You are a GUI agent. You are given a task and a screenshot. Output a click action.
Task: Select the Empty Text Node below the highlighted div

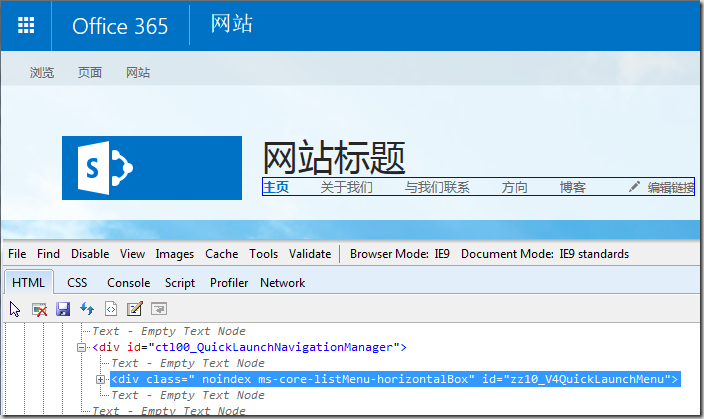click(x=188, y=395)
